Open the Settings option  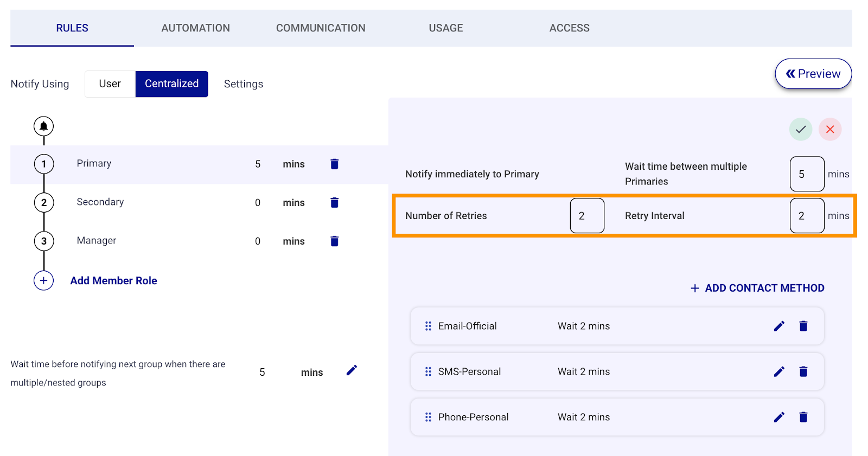243,84
